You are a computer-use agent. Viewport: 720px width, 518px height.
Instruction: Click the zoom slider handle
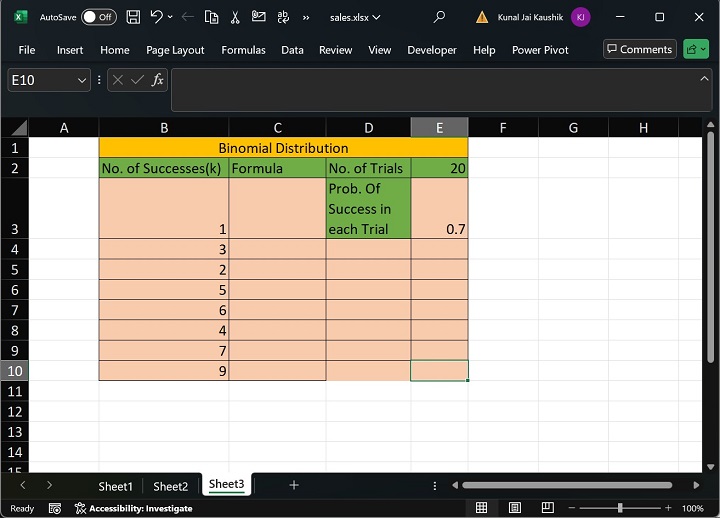[620, 508]
